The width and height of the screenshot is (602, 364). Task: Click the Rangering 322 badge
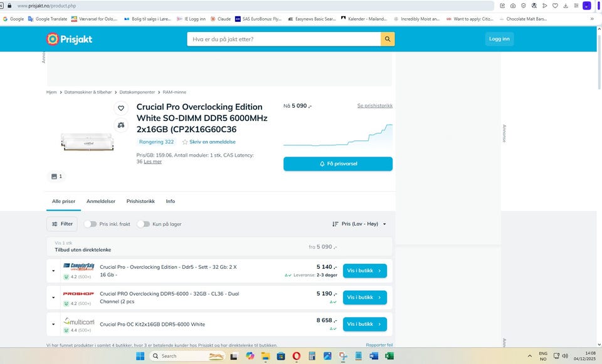click(x=156, y=142)
